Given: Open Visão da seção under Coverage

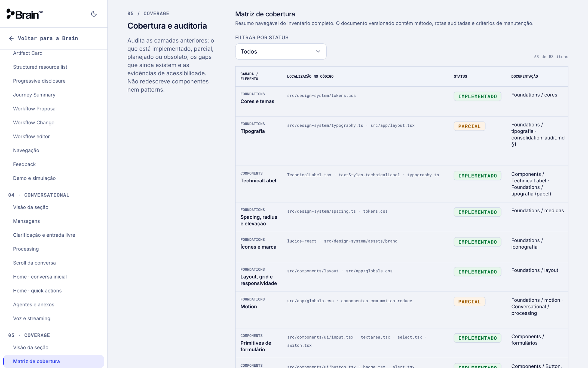Looking at the screenshot, I should 31,348.
